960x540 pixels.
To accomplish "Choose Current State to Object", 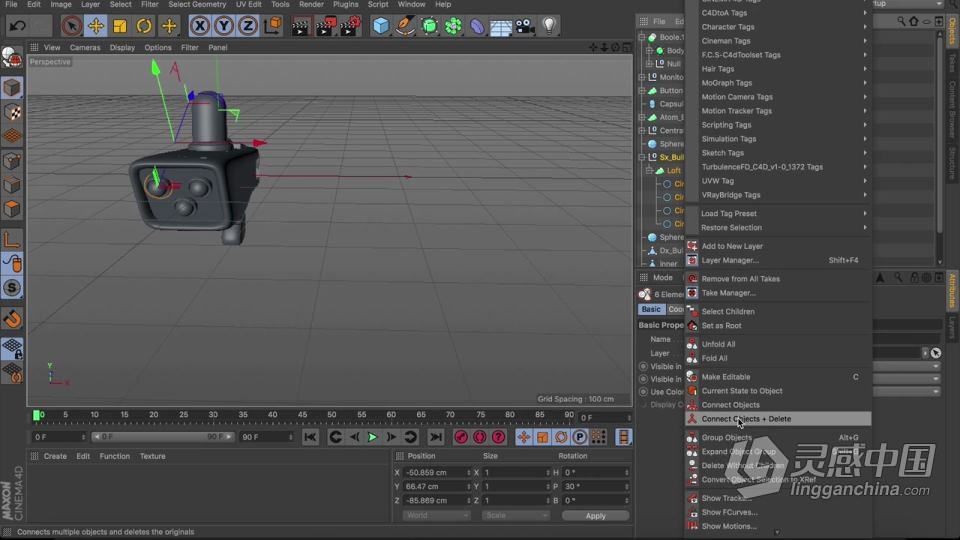I will [779, 391].
